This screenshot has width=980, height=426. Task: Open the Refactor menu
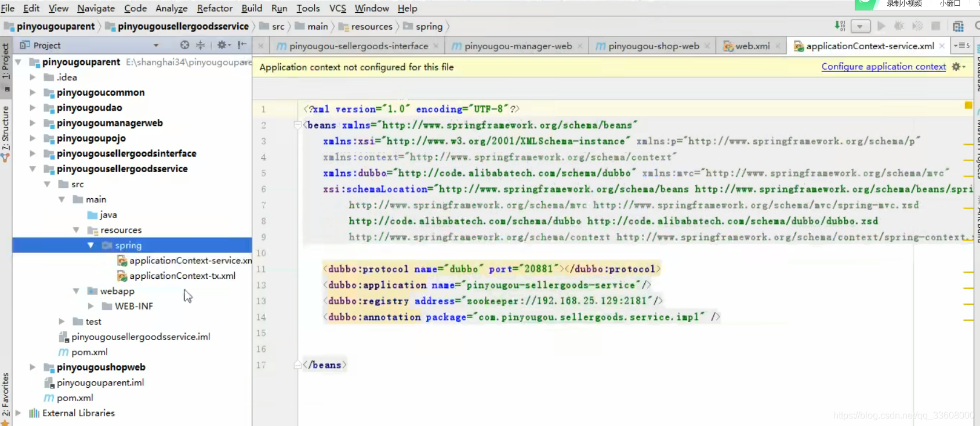215,8
